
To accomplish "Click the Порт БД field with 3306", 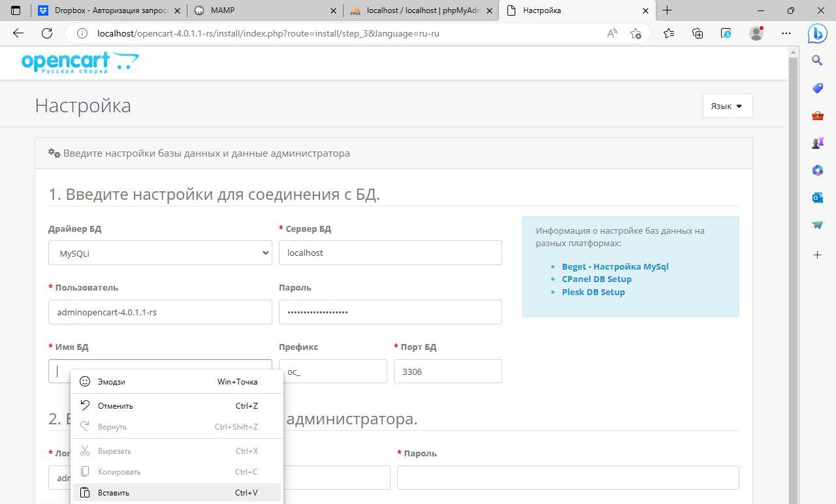I will point(447,371).
